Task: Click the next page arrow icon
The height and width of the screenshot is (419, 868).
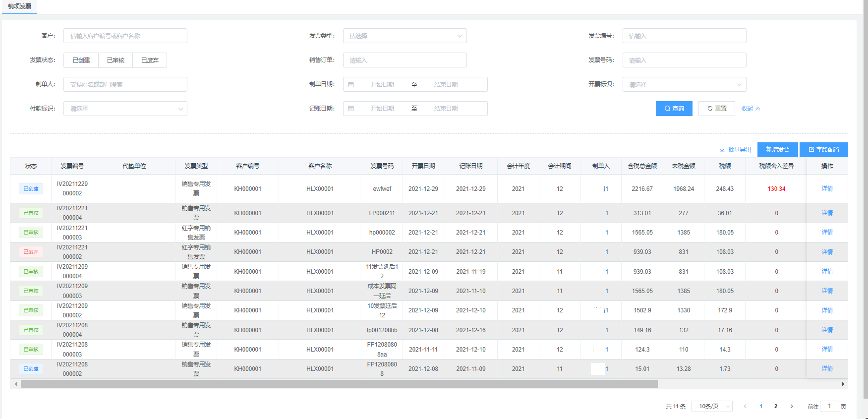Action: click(792, 406)
